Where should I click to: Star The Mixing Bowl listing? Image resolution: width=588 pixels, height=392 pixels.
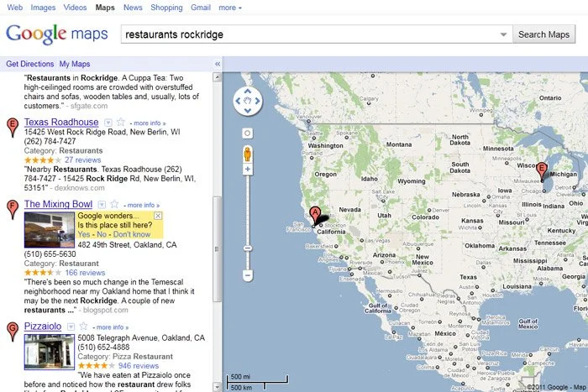[114, 204]
